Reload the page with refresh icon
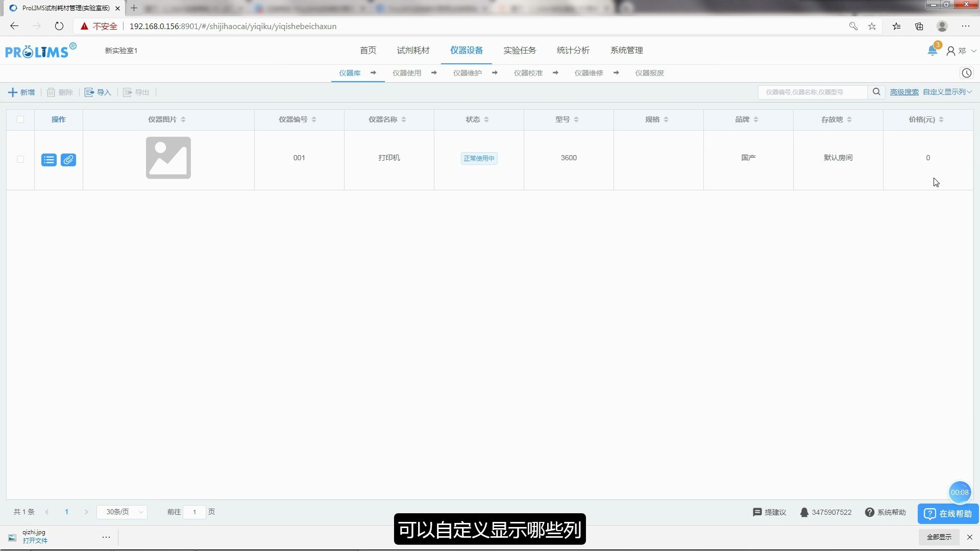This screenshot has width=980, height=551. click(59, 26)
